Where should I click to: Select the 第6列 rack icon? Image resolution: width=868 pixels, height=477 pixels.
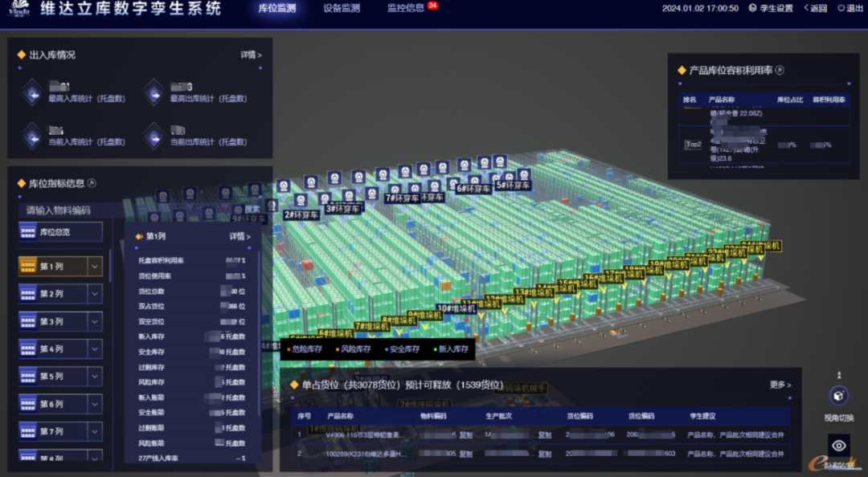point(27,404)
